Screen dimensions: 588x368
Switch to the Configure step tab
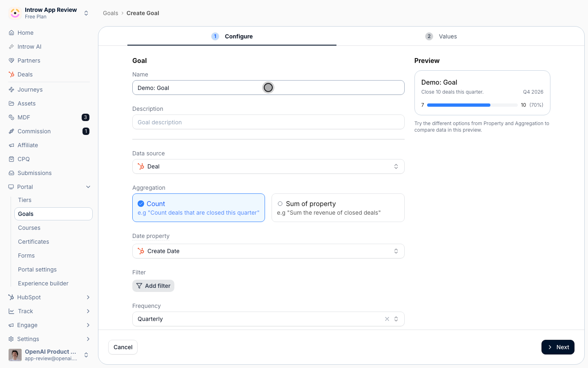point(232,36)
